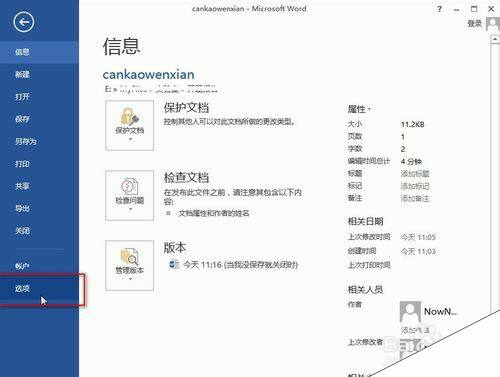This screenshot has width=500, height=377.
Task: Maximize the Word window
Action: click(x=474, y=9)
